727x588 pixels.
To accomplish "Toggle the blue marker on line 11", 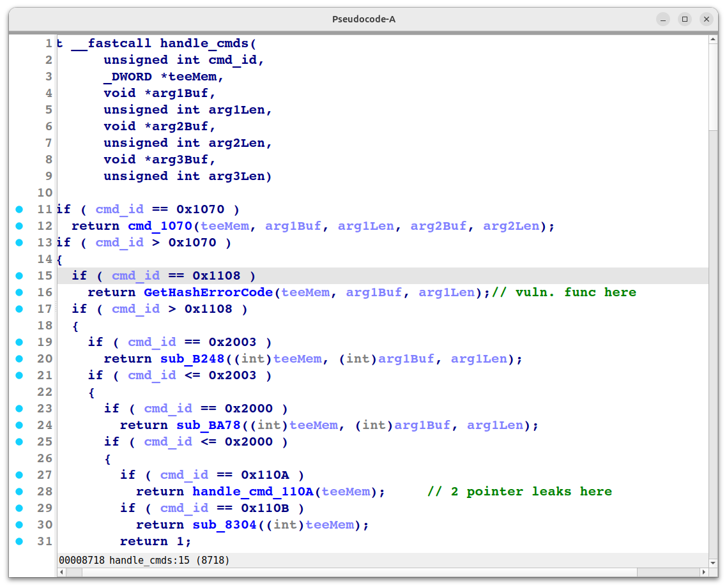I will [x=19, y=209].
